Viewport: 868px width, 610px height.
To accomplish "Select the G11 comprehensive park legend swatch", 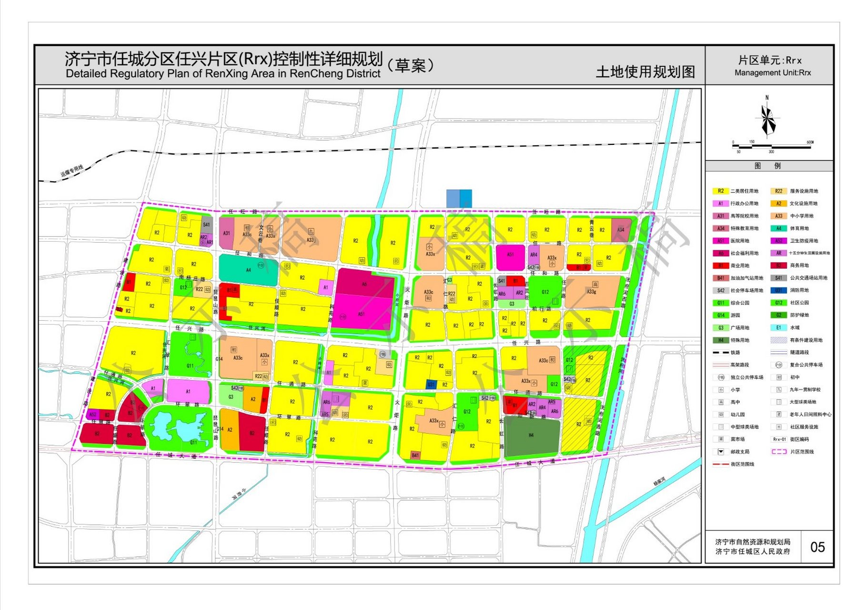I will [x=721, y=303].
